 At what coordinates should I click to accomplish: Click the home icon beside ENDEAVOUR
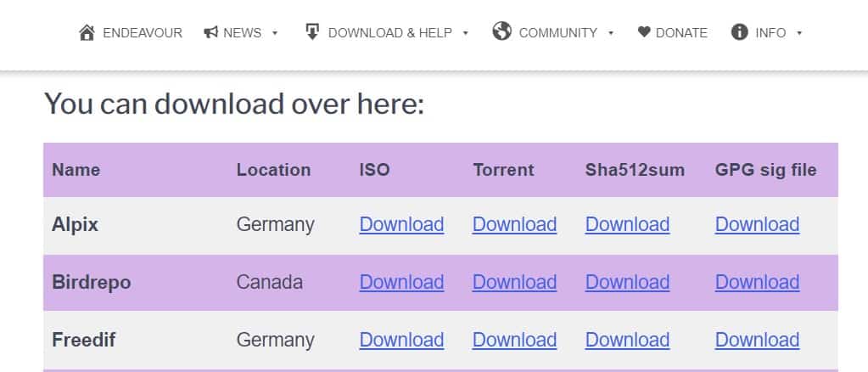(87, 33)
